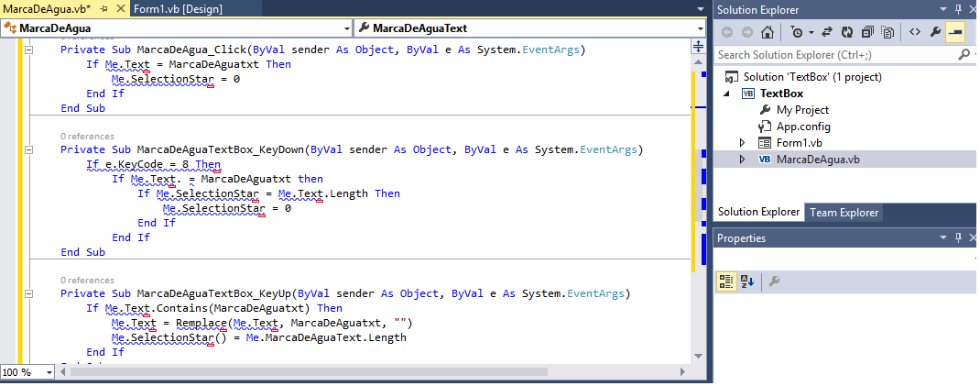Screen dimensions: 980x386
Task: Click the Collapse All icon
Action: 867,32
